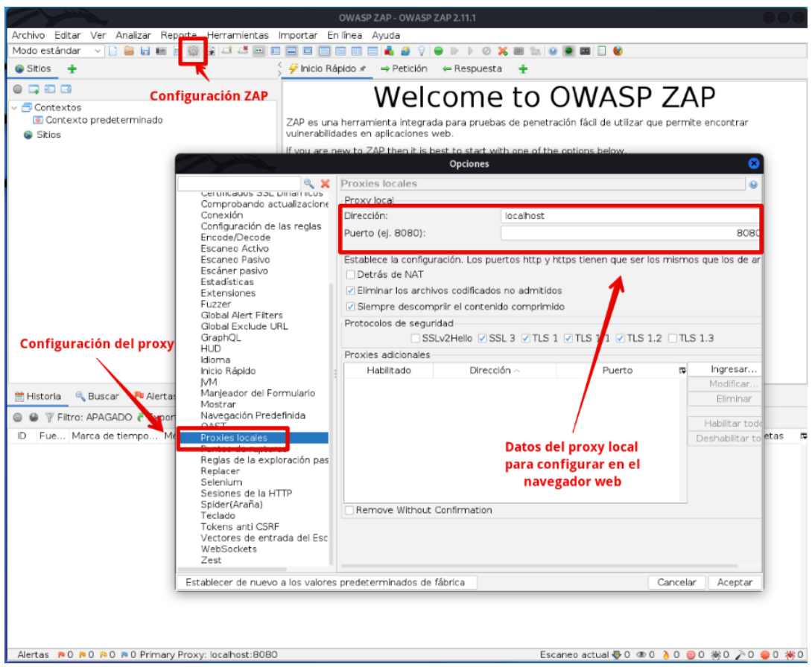Click the lightbulb icon in the toolbar
The height and width of the screenshot is (667, 812).
422,51
